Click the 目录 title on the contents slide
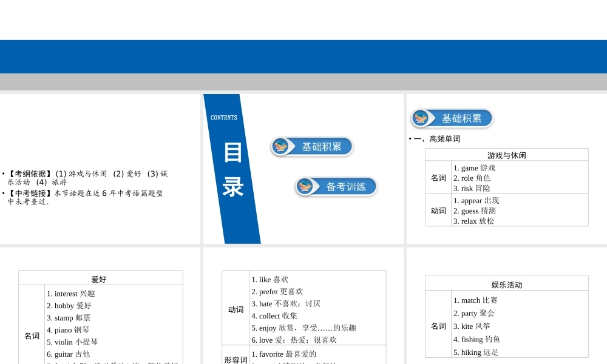Screen dimensions: 607x364 233,169
